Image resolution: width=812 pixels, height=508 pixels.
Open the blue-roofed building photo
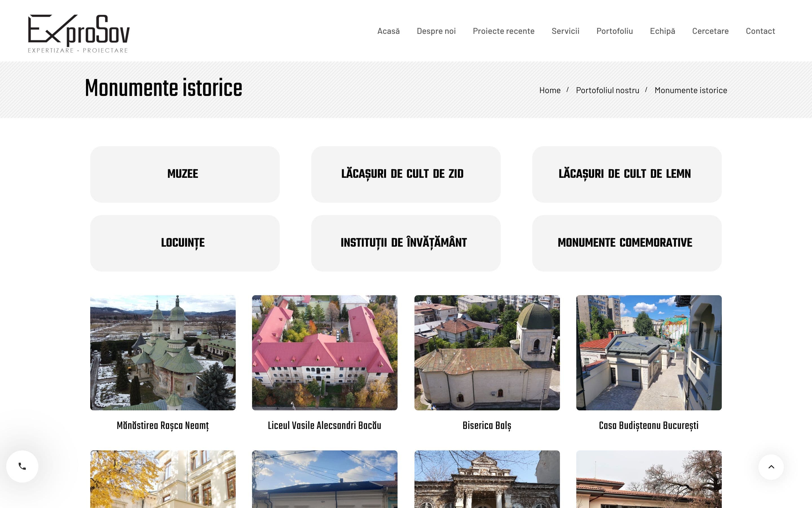[325, 479]
